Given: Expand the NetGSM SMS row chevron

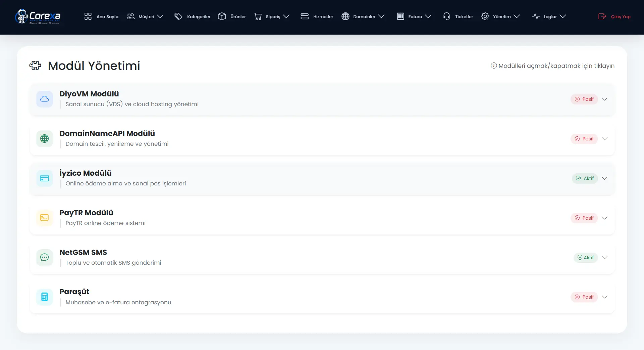Looking at the screenshot, I should click(x=605, y=258).
